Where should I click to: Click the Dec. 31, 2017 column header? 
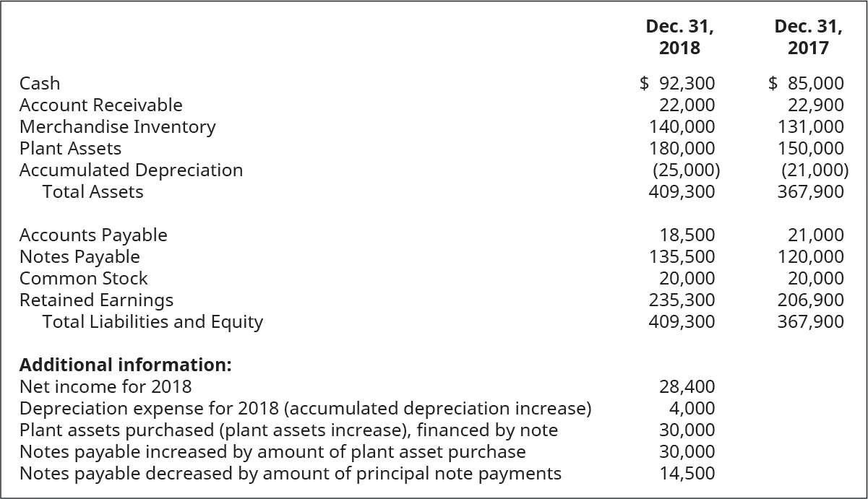pos(808,38)
